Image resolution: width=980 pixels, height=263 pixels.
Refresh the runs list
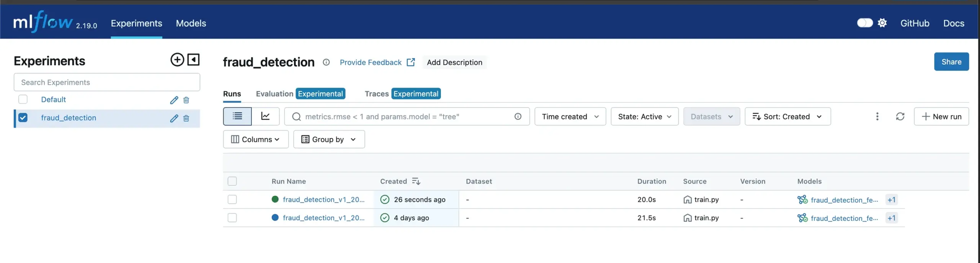pyautogui.click(x=900, y=116)
